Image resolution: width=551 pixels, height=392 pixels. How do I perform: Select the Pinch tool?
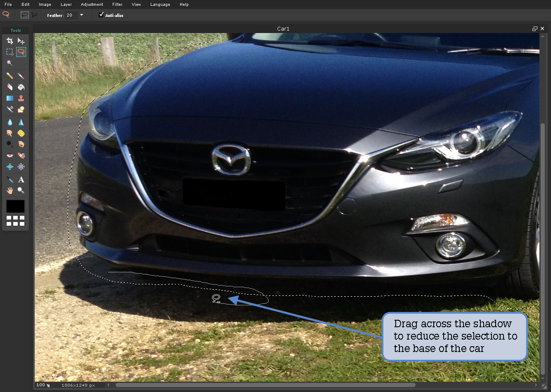coord(21,167)
